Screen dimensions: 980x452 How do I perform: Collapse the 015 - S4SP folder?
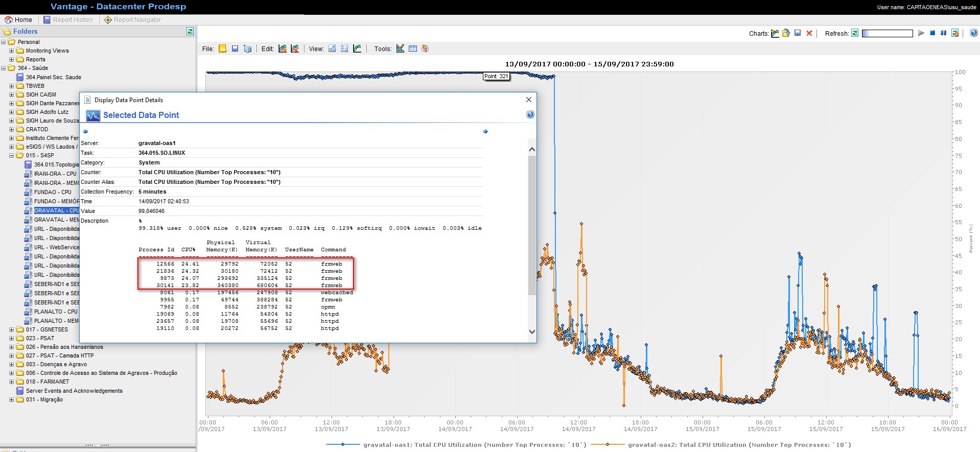tap(12, 155)
